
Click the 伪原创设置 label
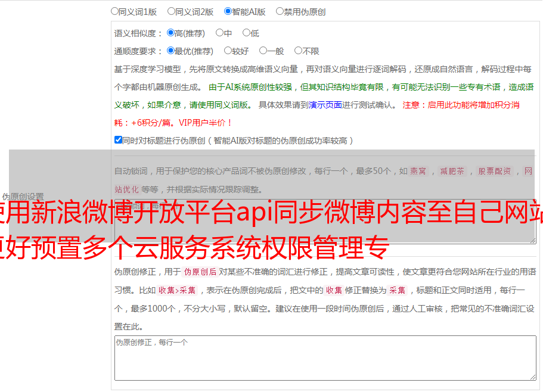click(23, 197)
